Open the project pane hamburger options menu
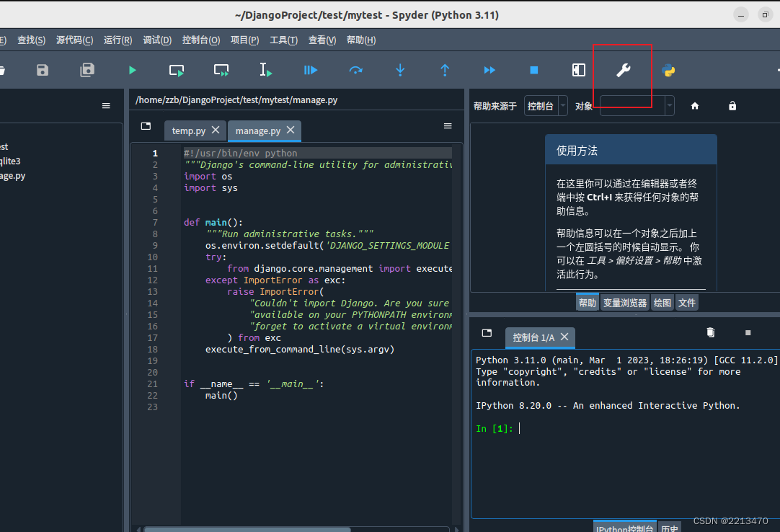780x532 pixels. (x=106, y=105)
